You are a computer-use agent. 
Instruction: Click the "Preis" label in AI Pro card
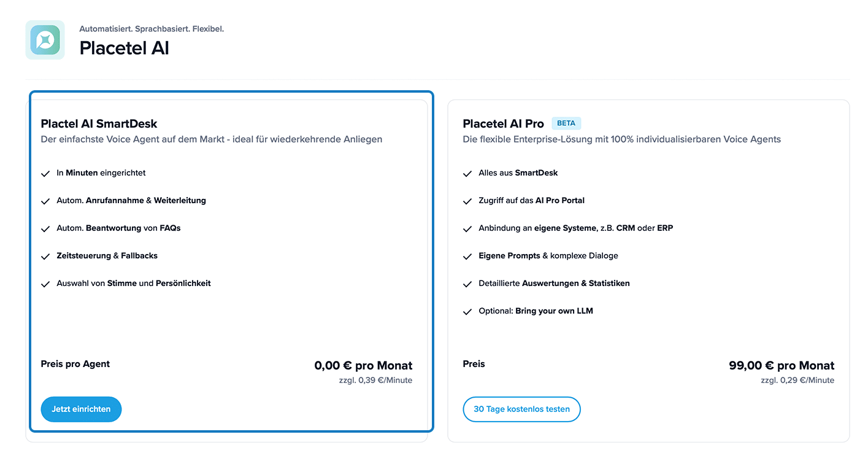474,364
